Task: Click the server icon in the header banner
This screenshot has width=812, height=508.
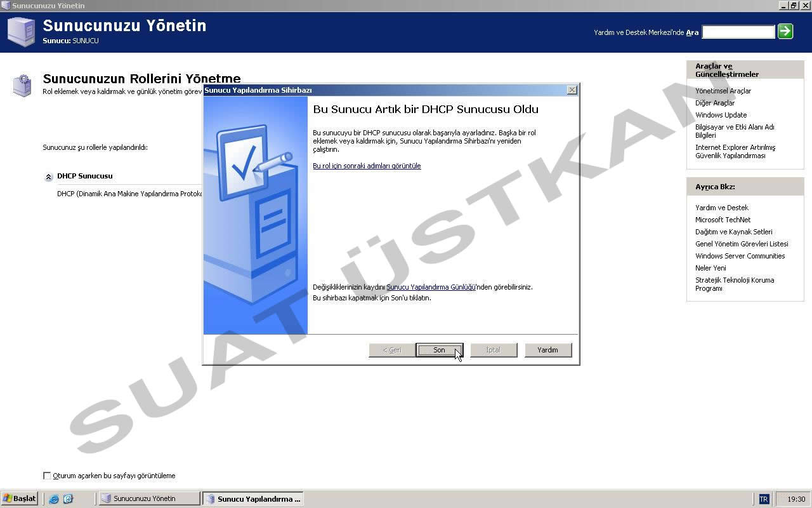Action: tap(21, 31)
